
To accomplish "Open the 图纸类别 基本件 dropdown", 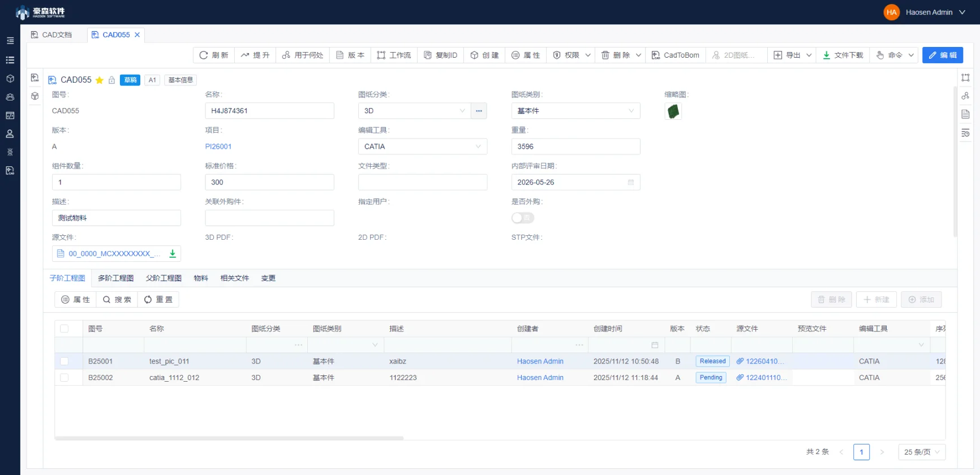I will [x=575, y=111].
